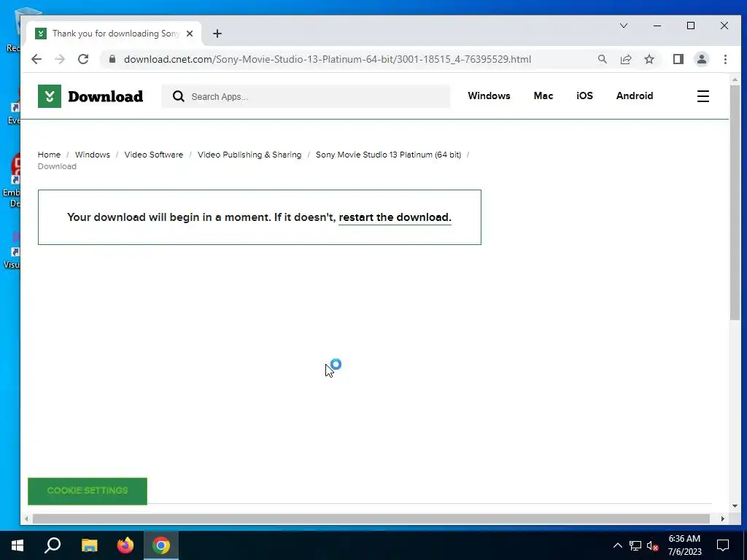Click the 'restart the download' link
The width and height of the screenshot is (747, 560).
click(395, 217)
